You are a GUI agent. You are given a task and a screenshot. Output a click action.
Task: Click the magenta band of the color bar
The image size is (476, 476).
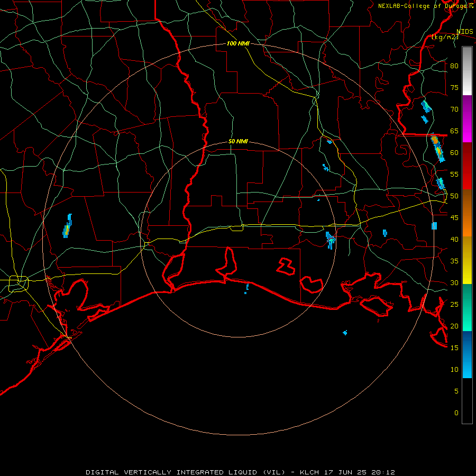click(x=467, y=118)
